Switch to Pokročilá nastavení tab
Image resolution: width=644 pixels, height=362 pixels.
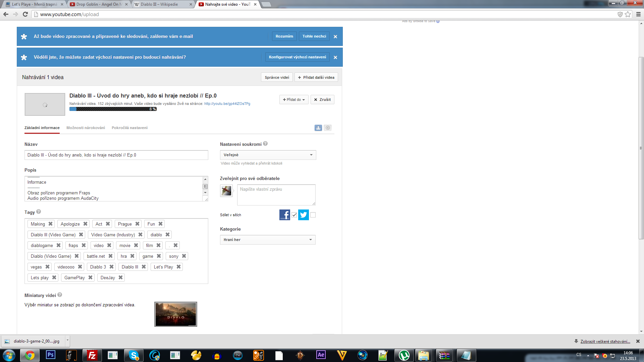pos(129,128)
